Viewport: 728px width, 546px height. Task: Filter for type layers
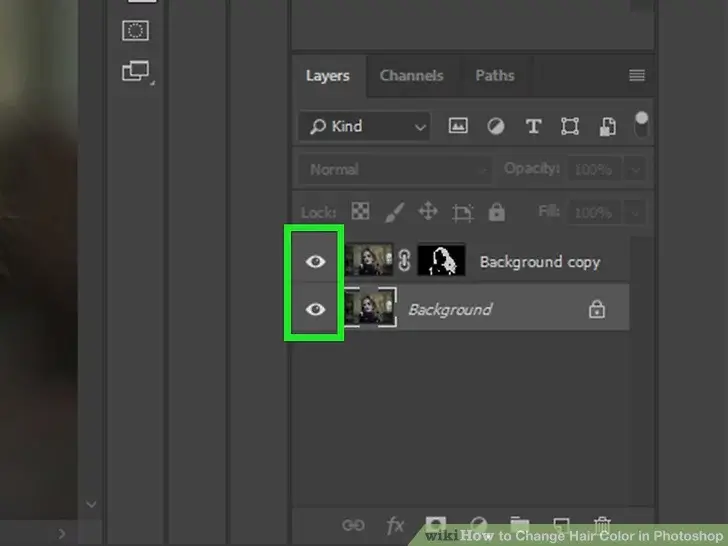tap(533, 126)
